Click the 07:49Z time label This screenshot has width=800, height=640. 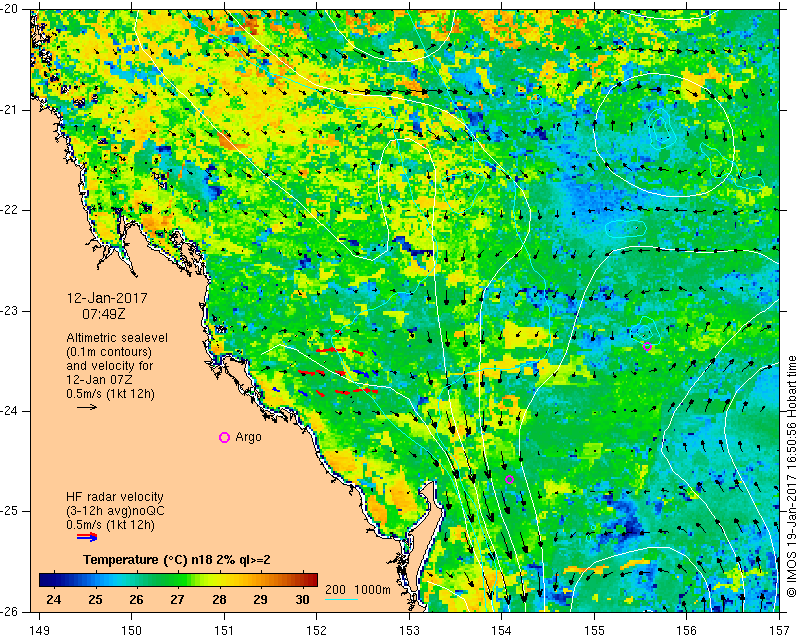[104, 314]
